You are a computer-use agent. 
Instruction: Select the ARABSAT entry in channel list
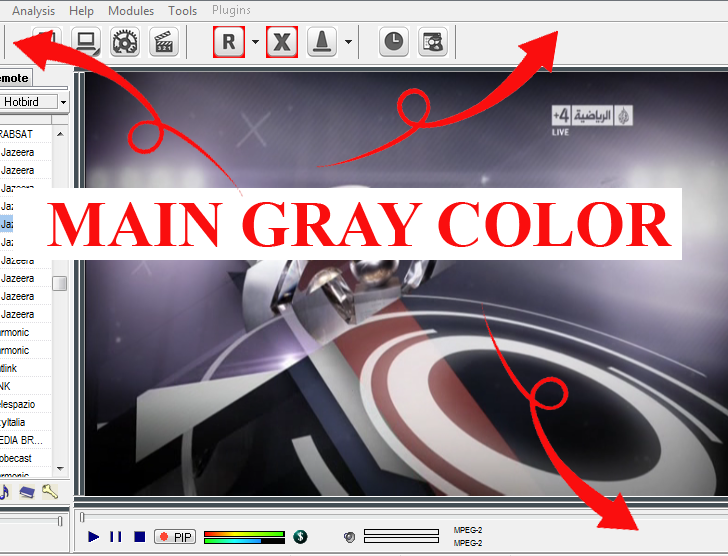click(26, 134)
